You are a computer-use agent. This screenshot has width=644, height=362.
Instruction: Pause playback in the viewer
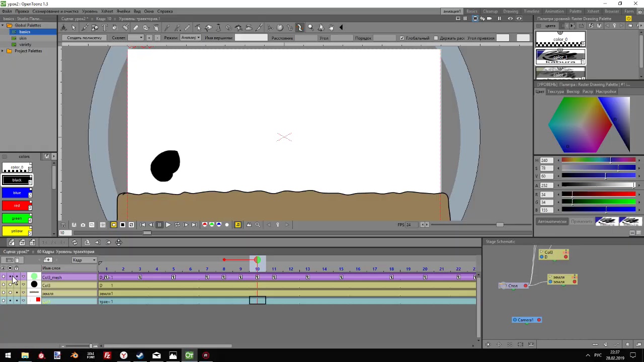[160, 225]
